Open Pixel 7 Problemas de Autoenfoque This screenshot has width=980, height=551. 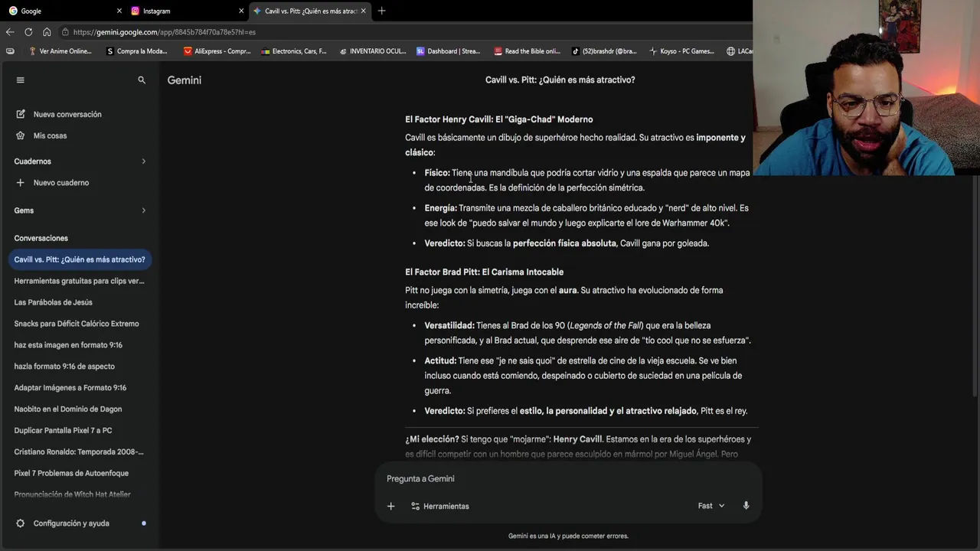pyautogui.click(x=80, y=474)
